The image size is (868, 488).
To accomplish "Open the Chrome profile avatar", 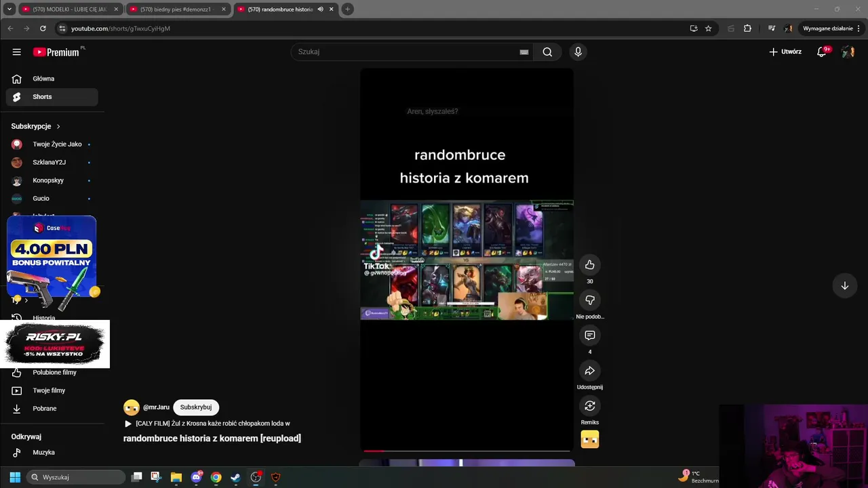I will point(788,28).
